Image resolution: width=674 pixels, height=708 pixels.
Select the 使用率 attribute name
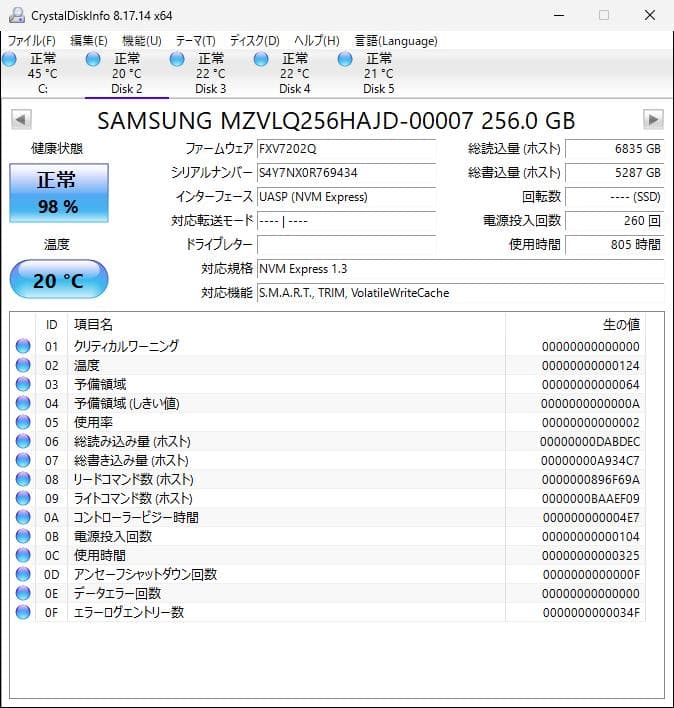pos(93,422)
